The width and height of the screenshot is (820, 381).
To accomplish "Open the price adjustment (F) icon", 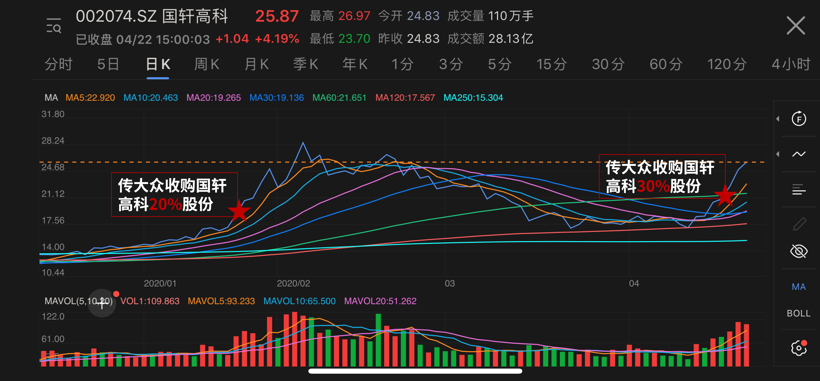I will point(799,119).
